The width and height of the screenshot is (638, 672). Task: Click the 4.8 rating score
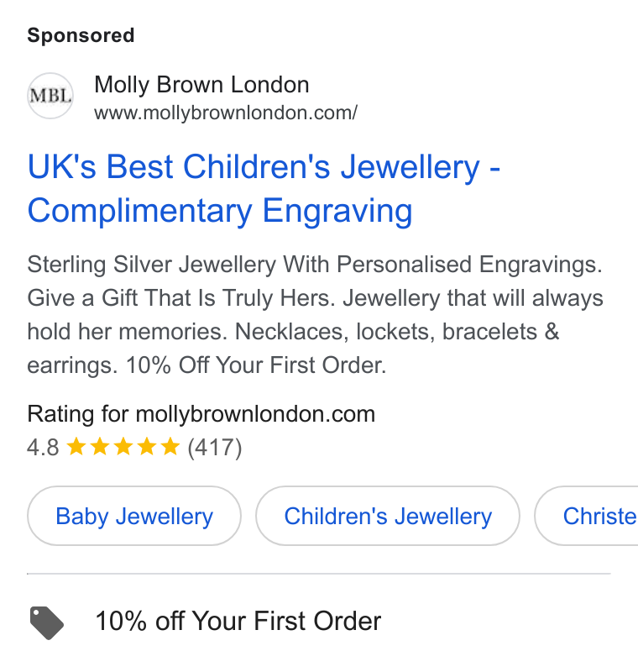click(x=43, y=447)
